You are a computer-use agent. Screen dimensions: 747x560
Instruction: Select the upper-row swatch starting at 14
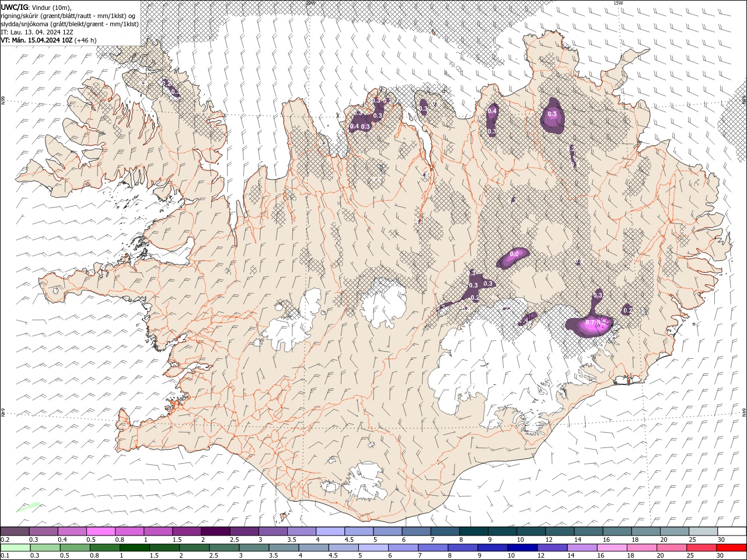[588, 531]
